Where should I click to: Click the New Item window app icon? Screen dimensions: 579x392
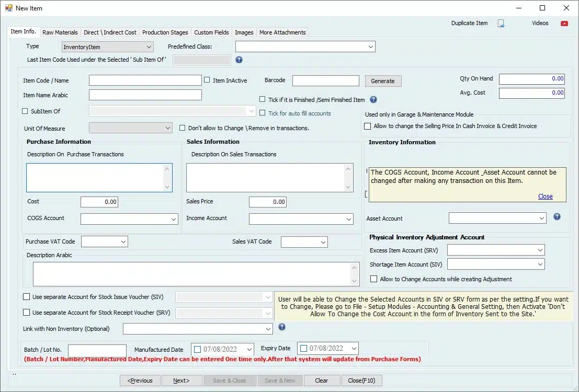(8, 8)
